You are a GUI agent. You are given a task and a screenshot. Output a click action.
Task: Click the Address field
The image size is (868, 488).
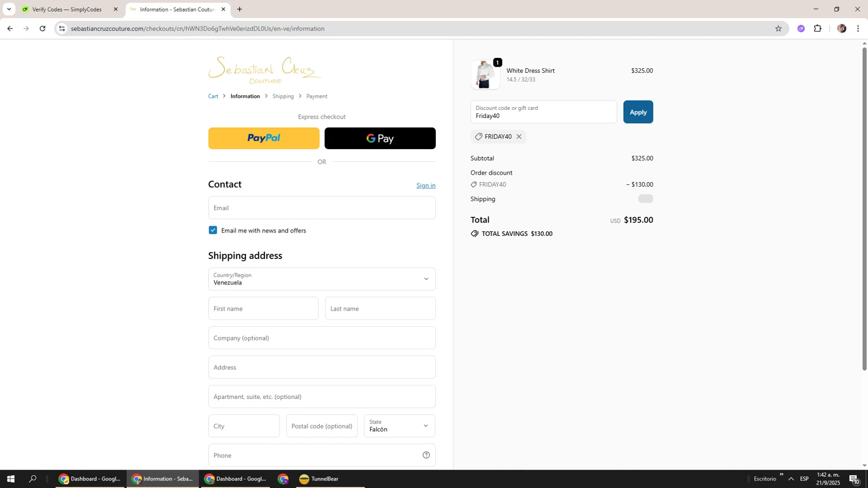(x=322, y=367)
